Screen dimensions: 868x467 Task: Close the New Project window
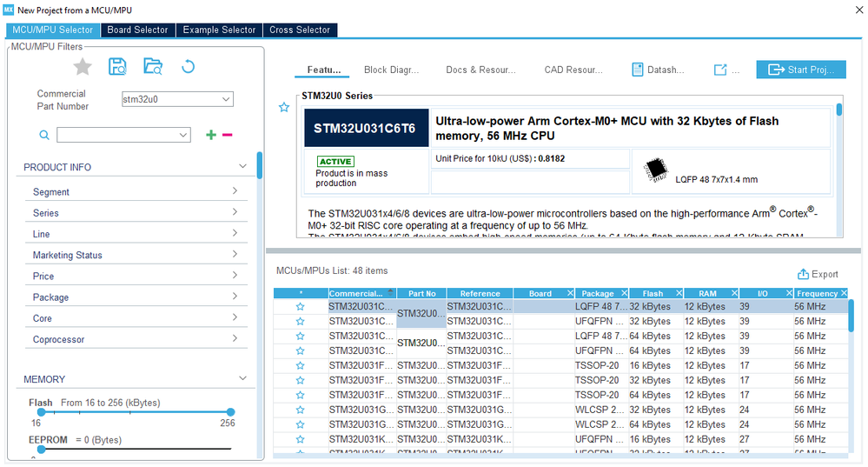(x=858, y=10)
